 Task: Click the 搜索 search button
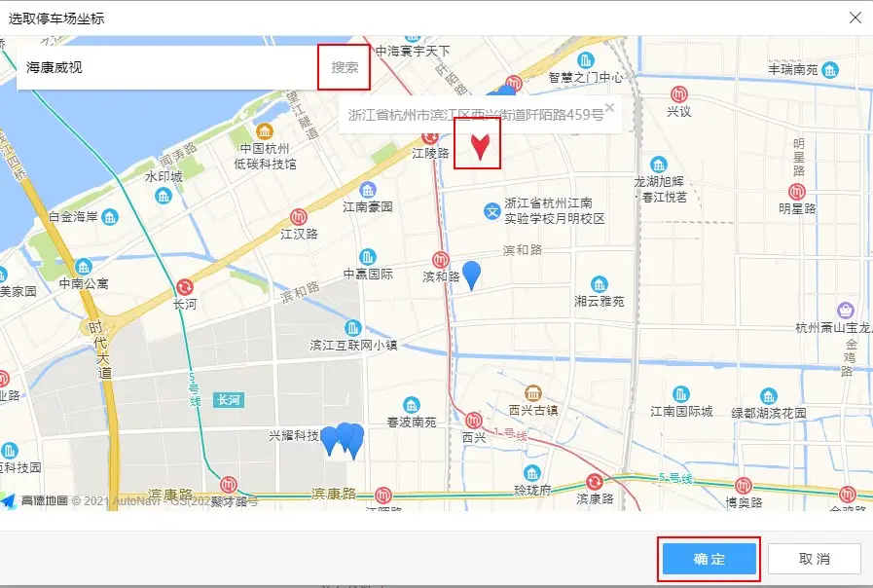pos(345,67)
